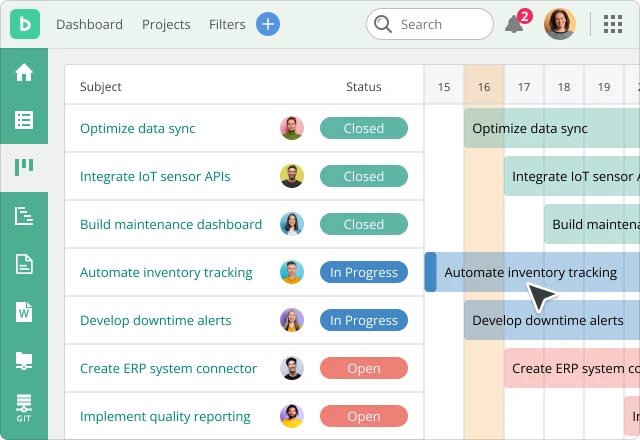This screenshot has width=640, height=440.
Task: Open the board view sidebar icon
Action: point(24,167)
